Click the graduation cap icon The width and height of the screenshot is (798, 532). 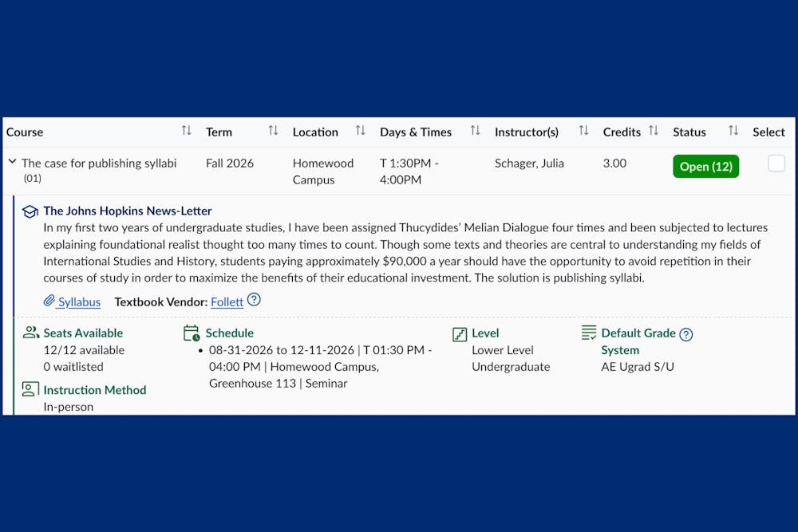coord(30,211)
